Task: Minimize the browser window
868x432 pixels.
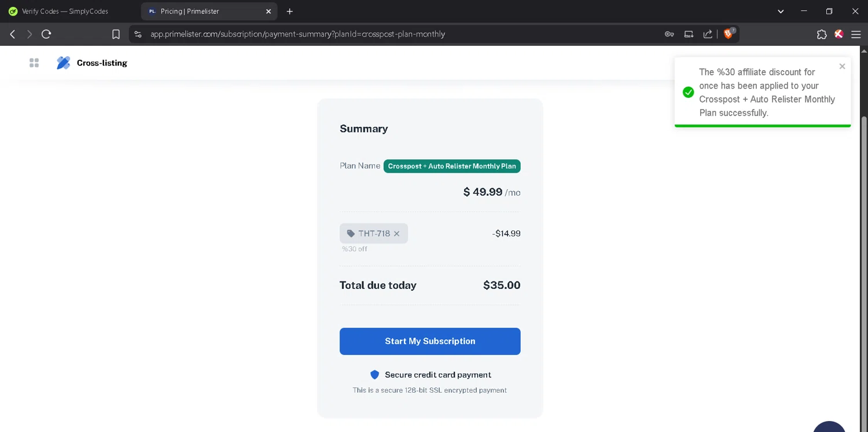Action: [x=804, y=11]
